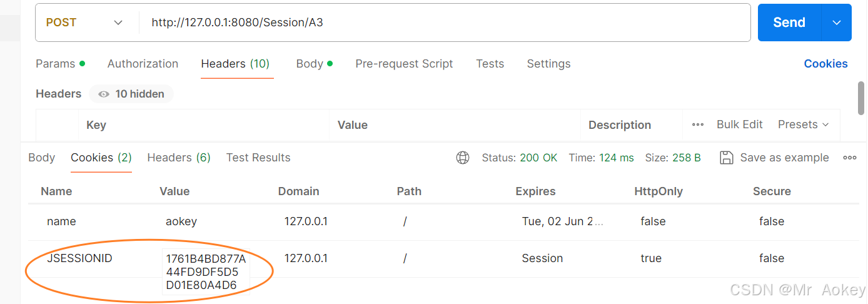868x304 pixels.
Task: Switch to the Params tab
Action: (x=55, y=64)
